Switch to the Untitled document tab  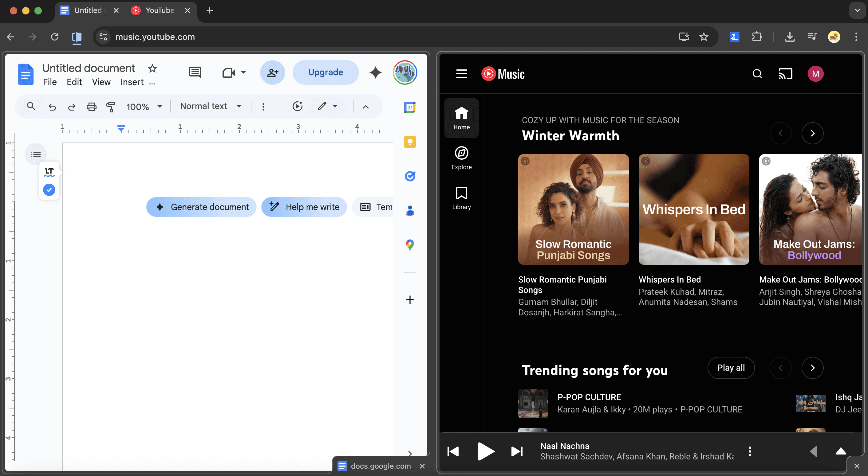coord(88,10)
